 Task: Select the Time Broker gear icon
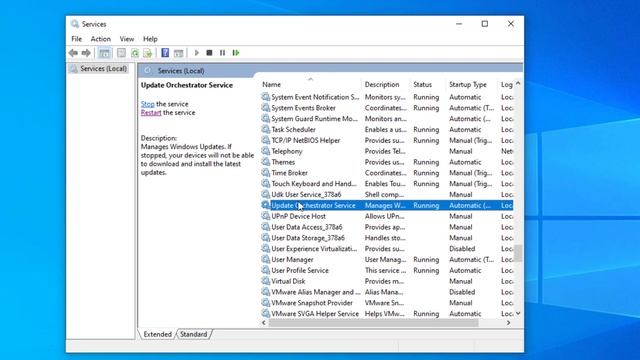266,173
